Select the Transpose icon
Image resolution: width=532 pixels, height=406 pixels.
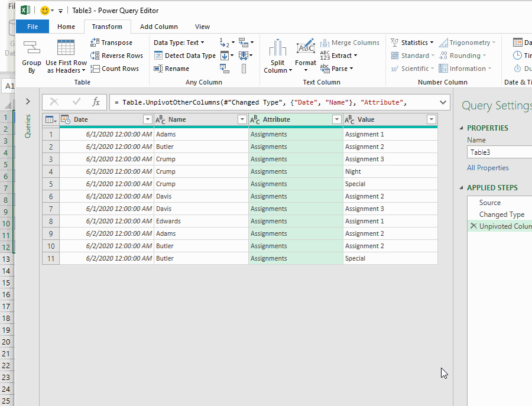95,42
